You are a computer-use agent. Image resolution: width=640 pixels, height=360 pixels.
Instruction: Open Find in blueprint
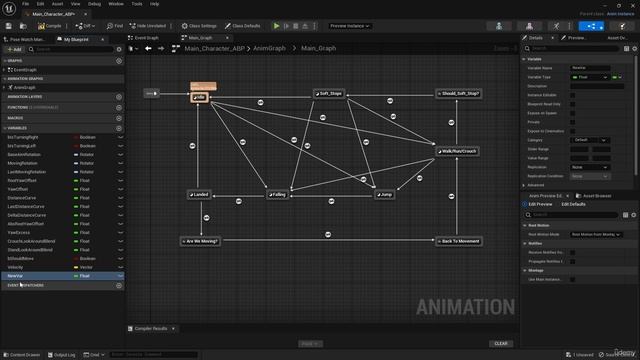tap(115, 26)
